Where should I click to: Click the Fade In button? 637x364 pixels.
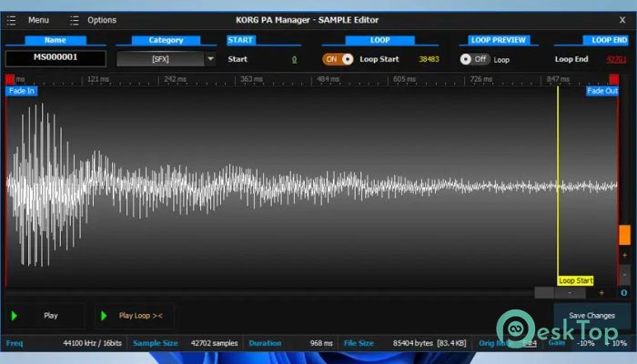click(22, 91)
